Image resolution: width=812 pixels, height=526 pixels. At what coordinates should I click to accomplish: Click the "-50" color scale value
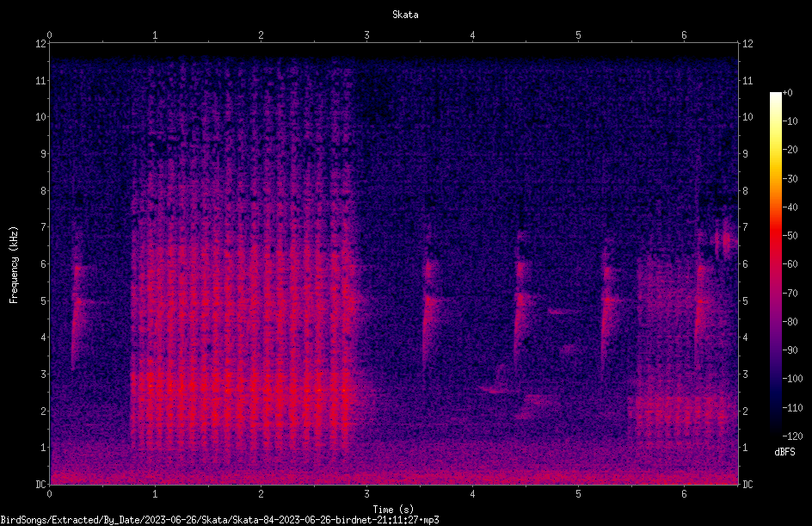pos(790,236)
